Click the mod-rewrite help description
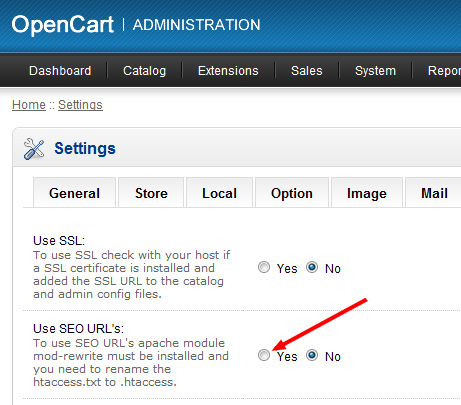Viewport: 461px width, 405px height. 131,362
